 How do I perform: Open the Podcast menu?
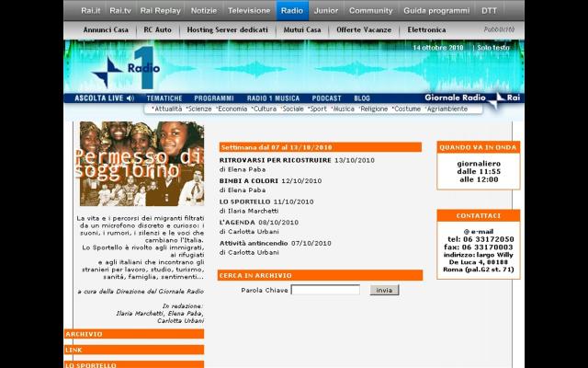pyautogui.click(x=327, y=98)
